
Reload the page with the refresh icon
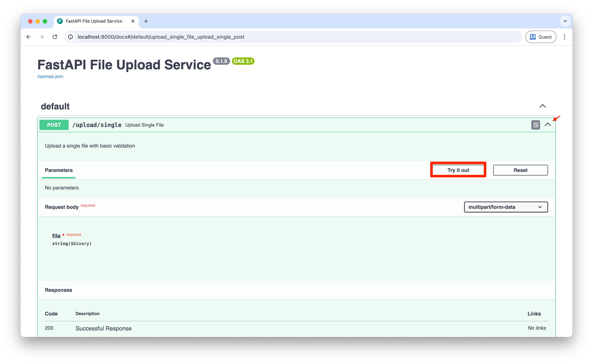[55, 37]
